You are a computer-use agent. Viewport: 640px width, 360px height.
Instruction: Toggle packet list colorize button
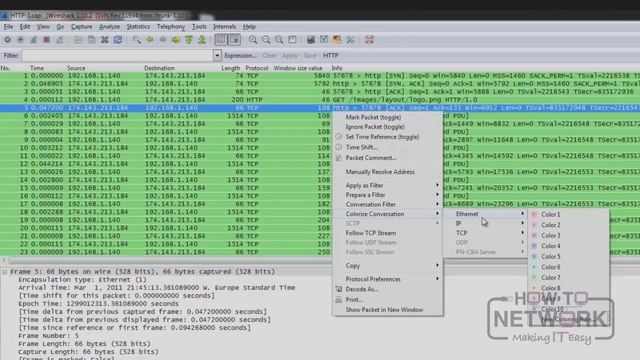221,40
